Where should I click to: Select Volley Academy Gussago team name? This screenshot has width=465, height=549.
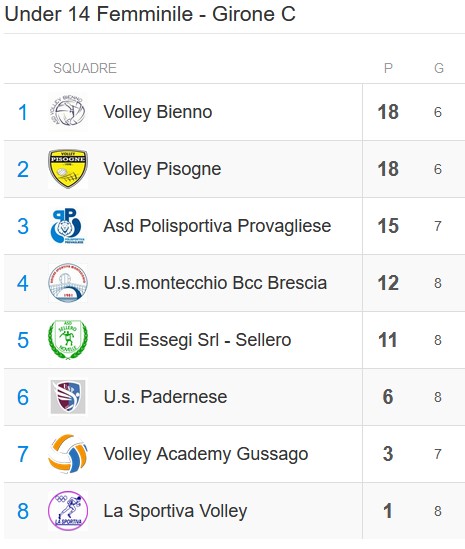click(x=206, y=454)
